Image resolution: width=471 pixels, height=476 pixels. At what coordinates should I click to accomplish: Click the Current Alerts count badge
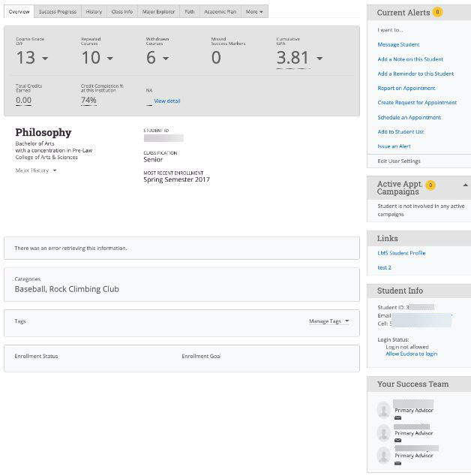pyautogui.click(x=437, y=12)
